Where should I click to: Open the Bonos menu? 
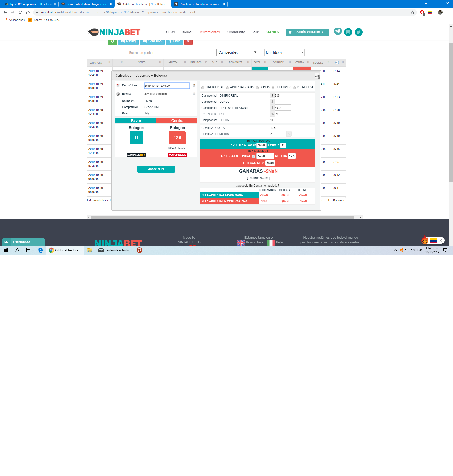(186, 32)
